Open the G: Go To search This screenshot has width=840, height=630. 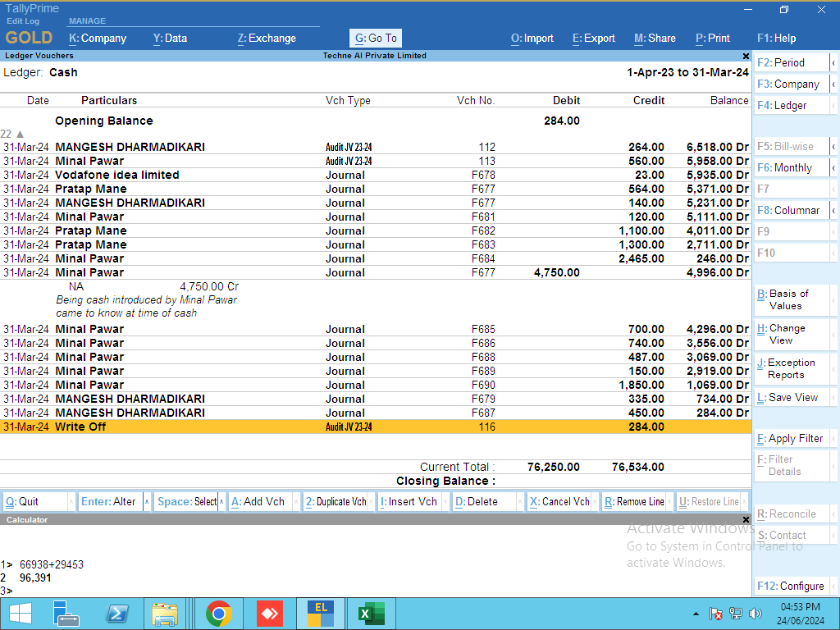376,38
